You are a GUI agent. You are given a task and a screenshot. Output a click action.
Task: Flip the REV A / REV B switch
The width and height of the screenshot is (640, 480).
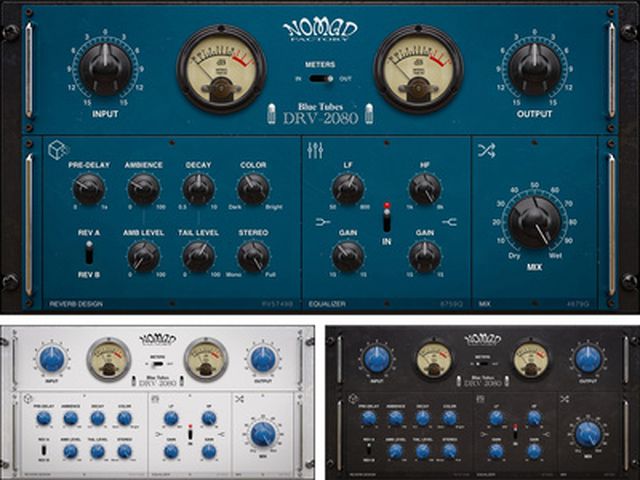coord(89,253)
